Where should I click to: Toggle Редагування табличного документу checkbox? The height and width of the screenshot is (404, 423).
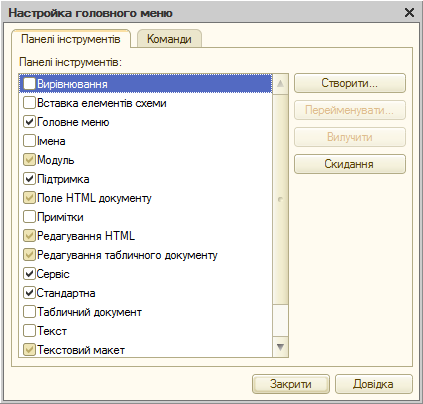[29, 255]
